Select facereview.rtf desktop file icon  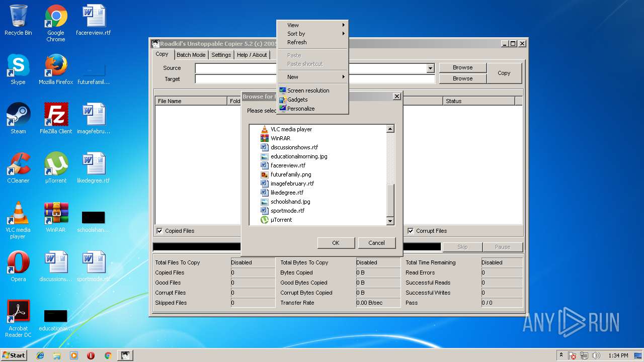(x=94, y=20)
